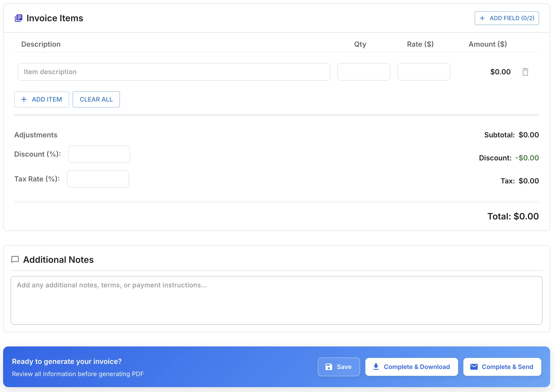Viewport: 555px width, 392px height.
Task: Choose Complete & Download
Action: coord(411,367)
